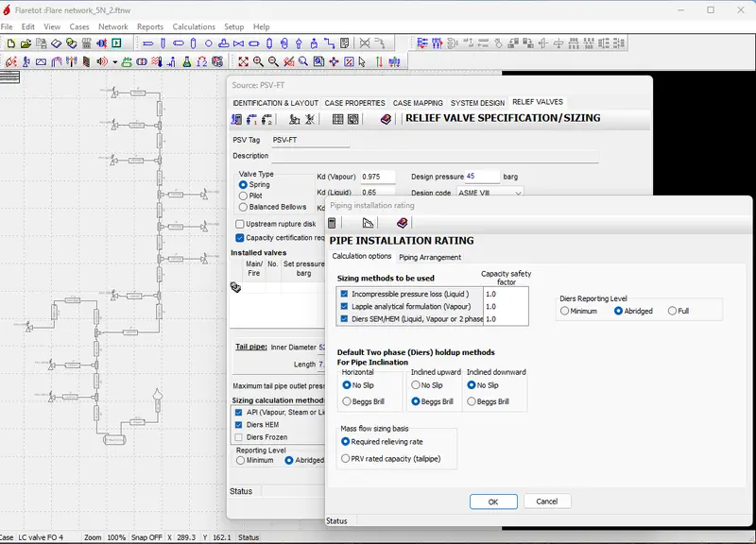Open the calculator icon in Pipe Installation Rating
The width and height of the screenshot is (756, 544).
332,223
